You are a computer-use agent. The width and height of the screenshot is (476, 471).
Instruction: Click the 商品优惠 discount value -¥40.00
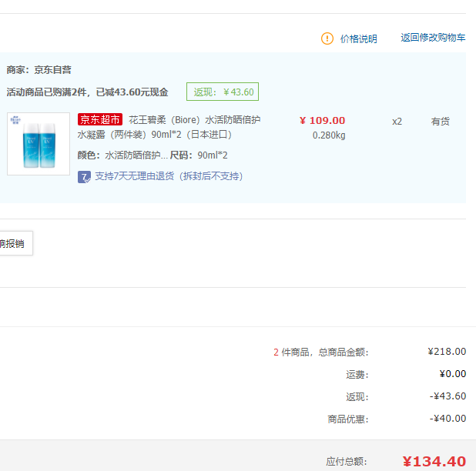448,419
